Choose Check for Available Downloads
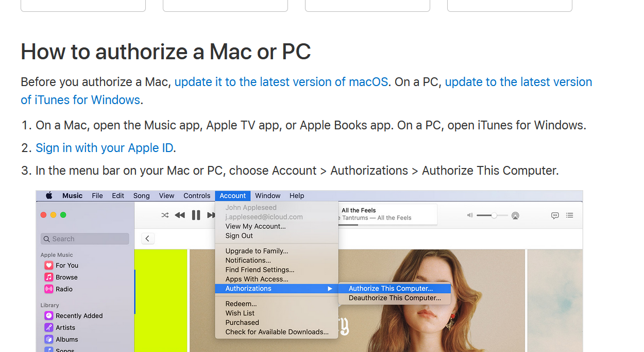The height and width of the screenshot is (352, 644). [277, 332]
